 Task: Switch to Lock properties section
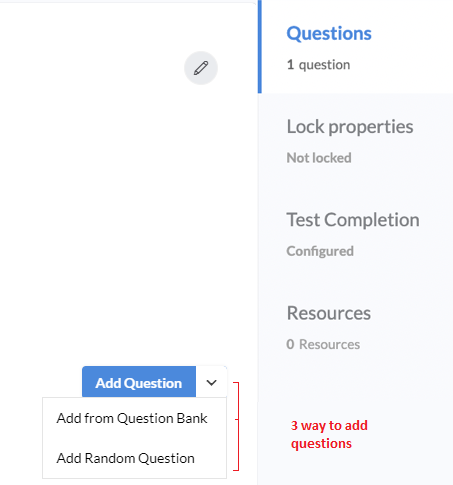[350, 127]
